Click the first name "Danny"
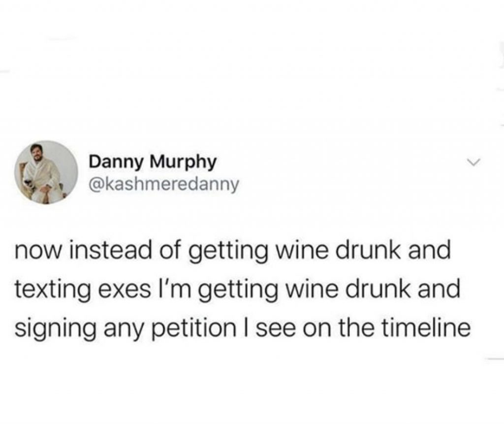This screenshot has width=504, height=424. pyautogui.click(x=111, y=162)
